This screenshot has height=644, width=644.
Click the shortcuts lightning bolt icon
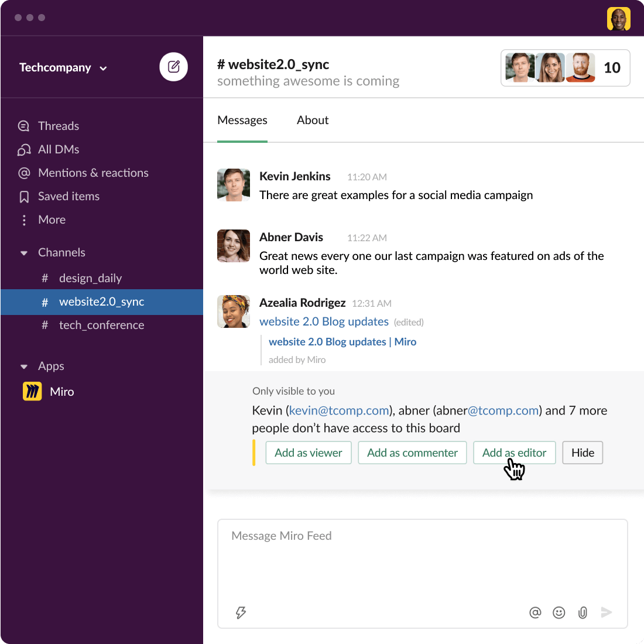pyautogui.click(x=241, y=612)
